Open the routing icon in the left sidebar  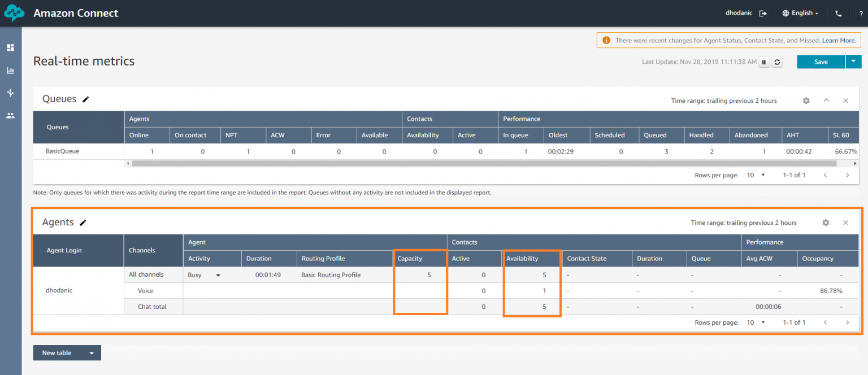(x=10, y=93)
